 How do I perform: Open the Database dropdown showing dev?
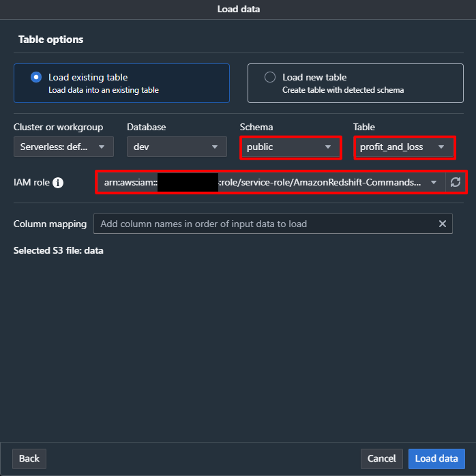point(177,147)
